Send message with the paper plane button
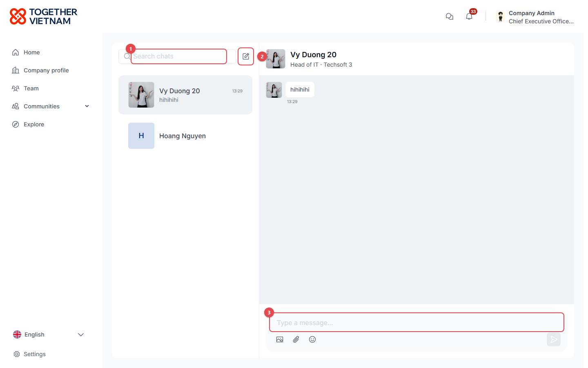 pyautogui.click(x=554, y=339)
